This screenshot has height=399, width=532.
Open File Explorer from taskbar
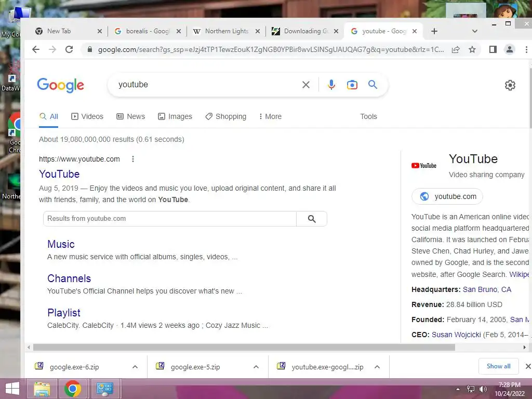(x=42, y=389)
